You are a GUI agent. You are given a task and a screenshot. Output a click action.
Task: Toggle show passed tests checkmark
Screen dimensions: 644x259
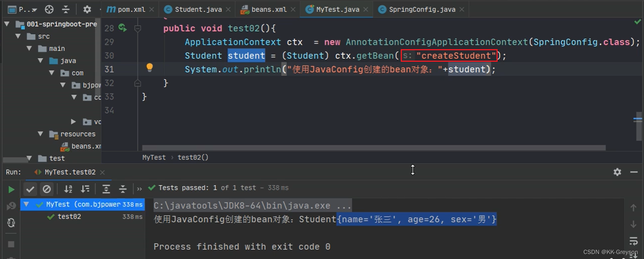click(30, 189)
